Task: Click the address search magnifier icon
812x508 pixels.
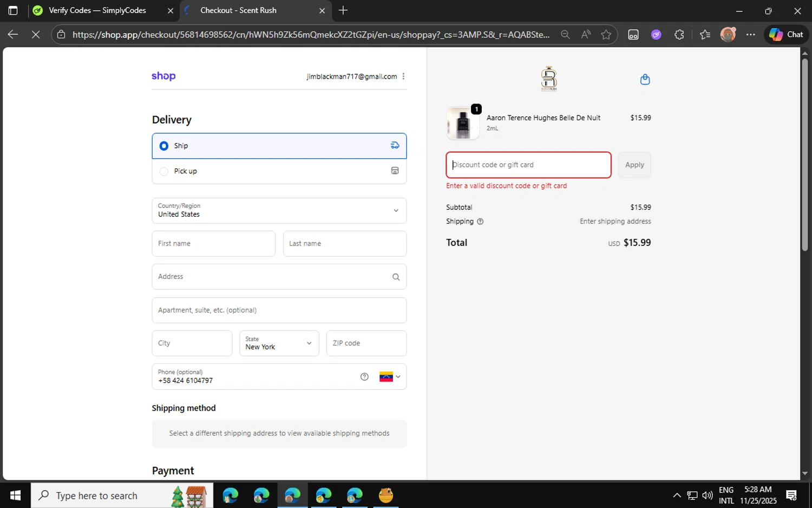Action: tap(396, 277)
